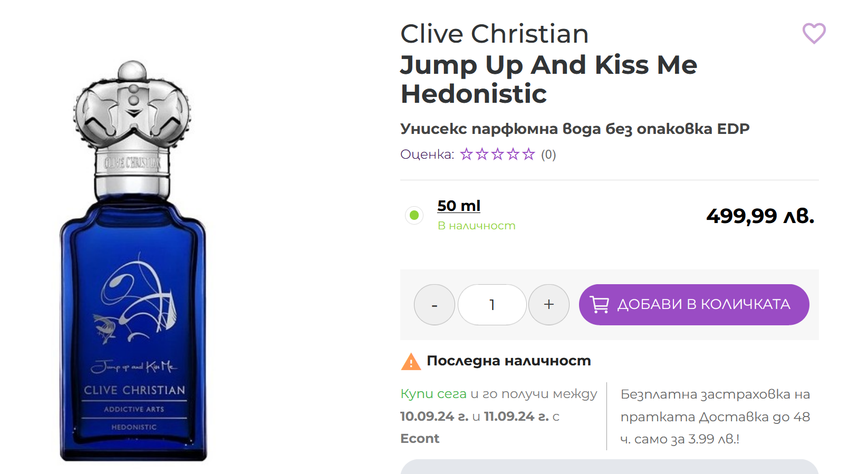The image size is (868, 474).
Task: Click the cart icon inside the purple button
Action: click(x=599, y=305)
